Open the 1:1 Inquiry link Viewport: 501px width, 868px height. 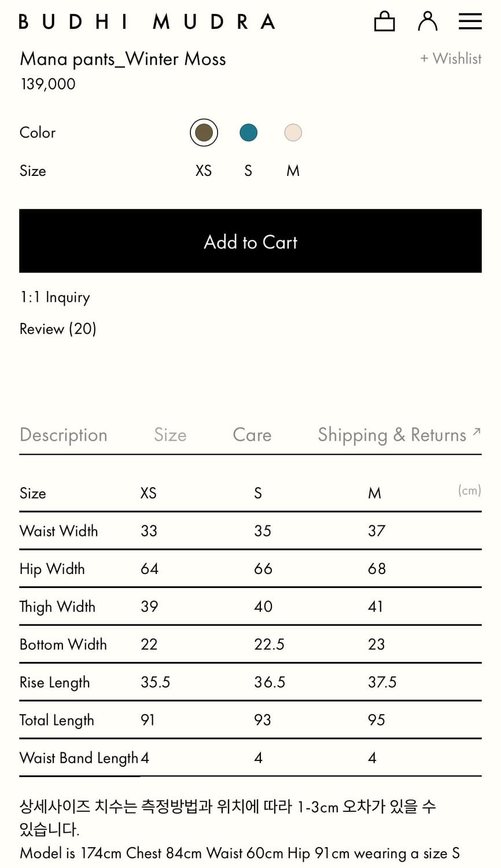click(55, 297)
